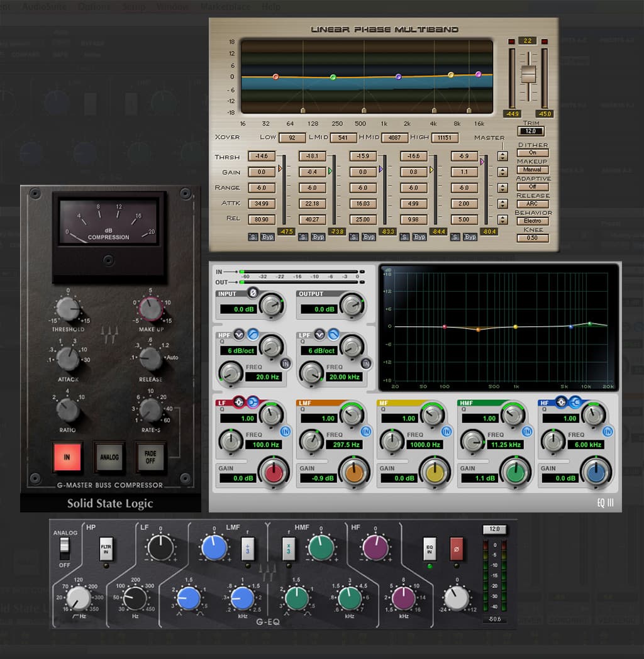Select the HPF notch filter type icon
The height and width of the screenshot is (659, 644).
pyautogui.click(x=239, y=335)
